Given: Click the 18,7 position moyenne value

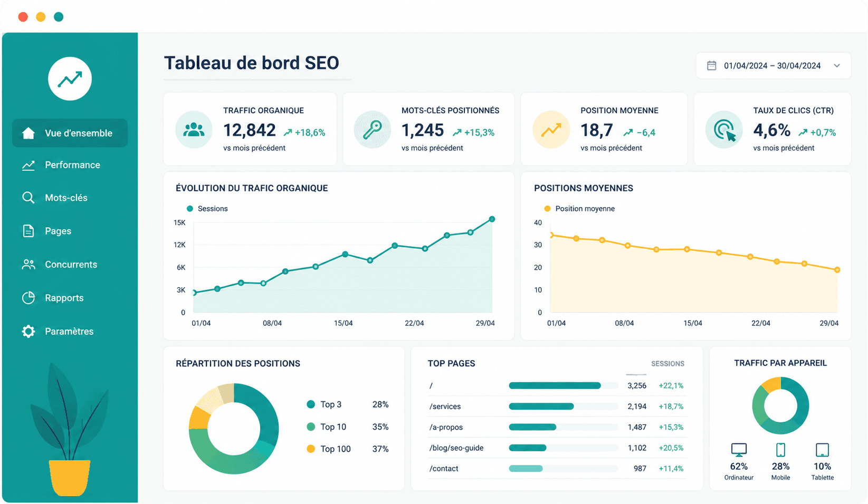Looking at the screenshot, I should (597, 130).
